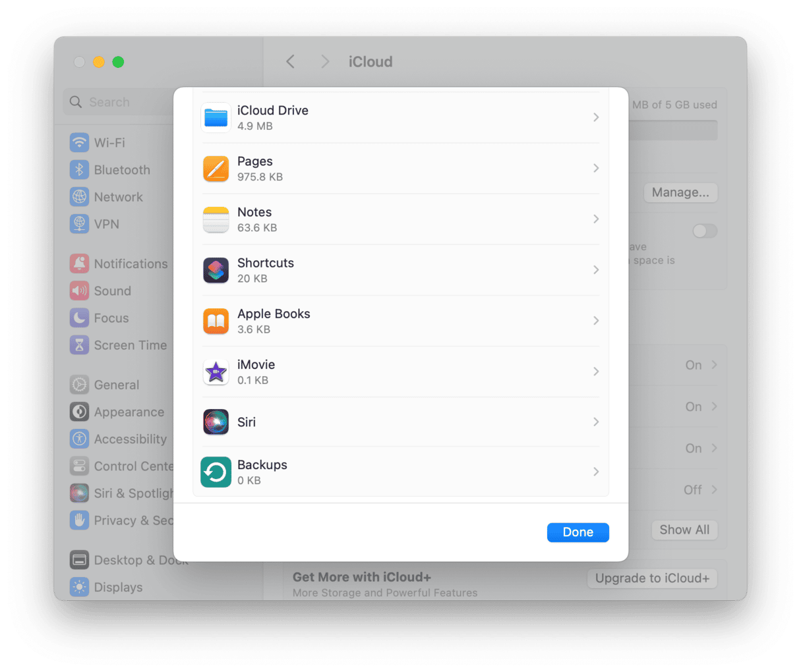Click the Notifications bell icon
801x672 pixels.
point(79,264)
